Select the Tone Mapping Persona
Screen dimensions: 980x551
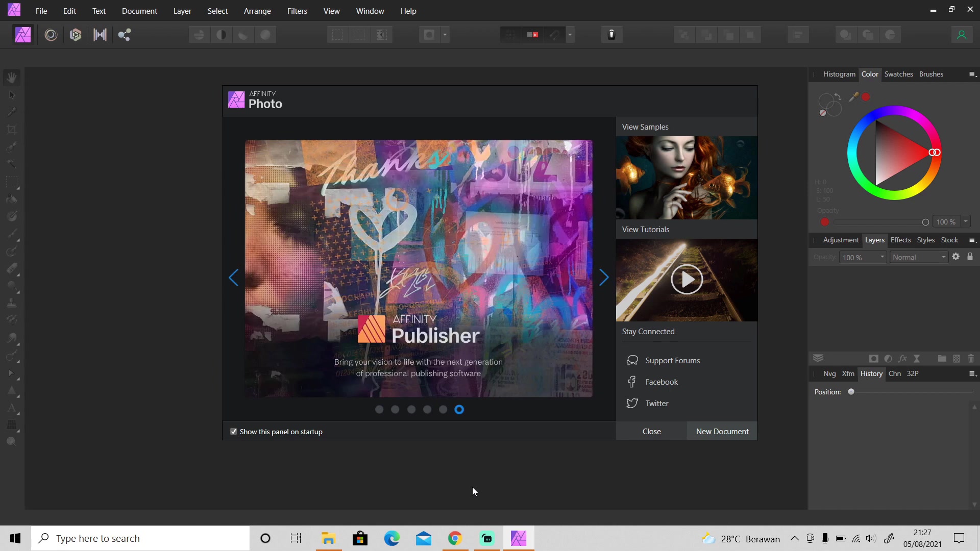coord(100,35)
